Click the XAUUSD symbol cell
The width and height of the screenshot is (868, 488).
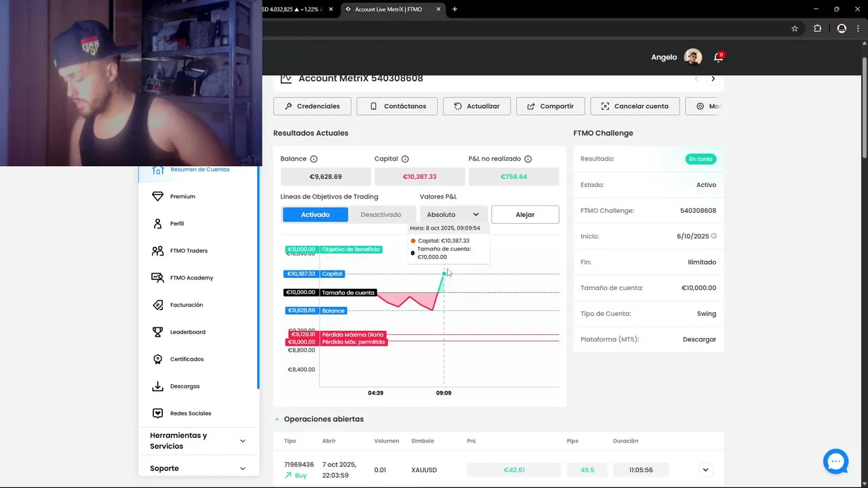click(x=424, y=470)
